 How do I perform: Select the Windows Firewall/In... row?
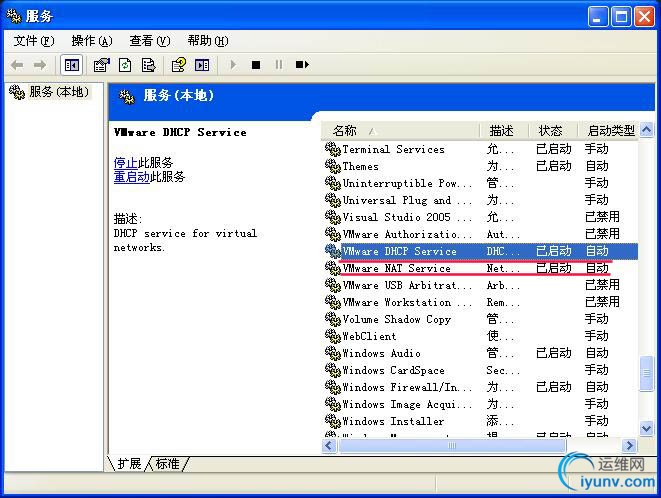[x=480, y=387]
